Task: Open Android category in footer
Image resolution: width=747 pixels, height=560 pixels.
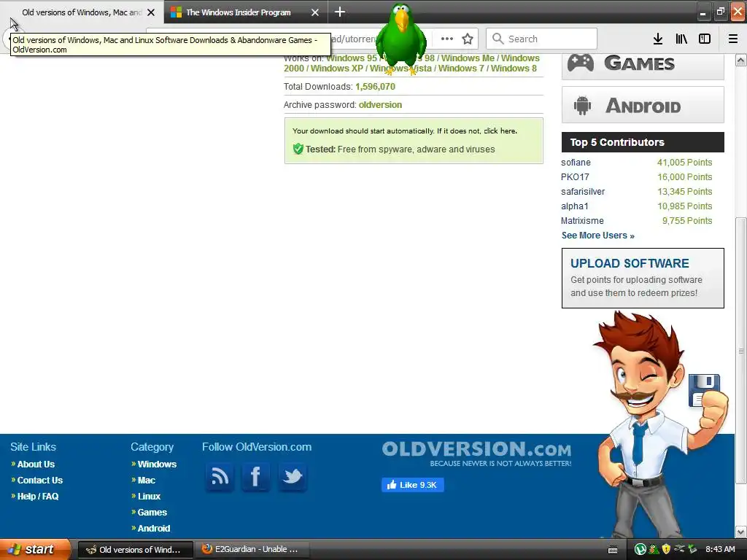Action: 153,529
